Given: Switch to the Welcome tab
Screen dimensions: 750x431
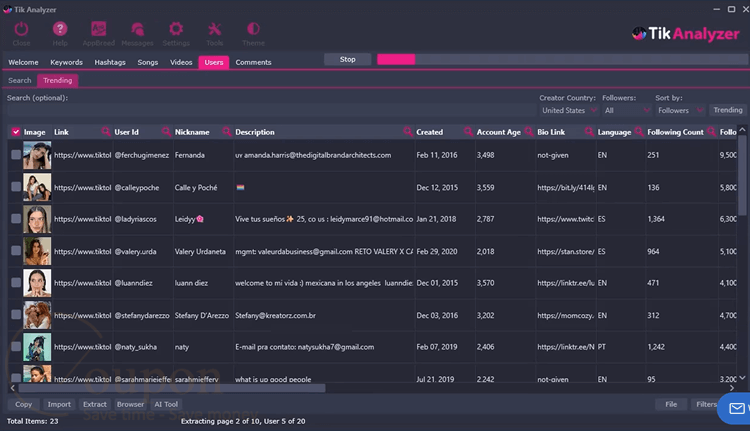Looking at the screenshot, I should [x=23, y=62].
